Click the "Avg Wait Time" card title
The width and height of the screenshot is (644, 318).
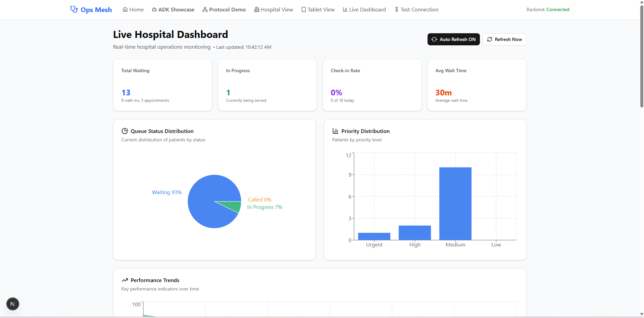click(451, 71)
